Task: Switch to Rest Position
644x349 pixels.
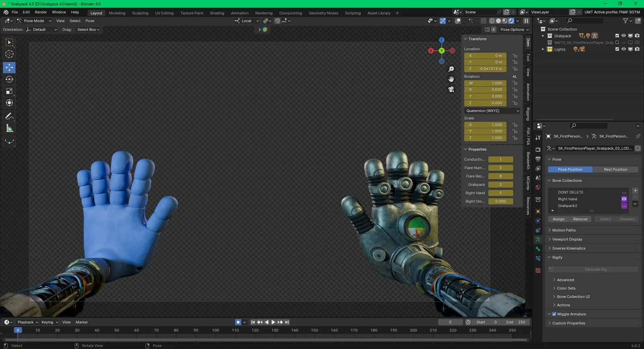Action: click(615, 170)
